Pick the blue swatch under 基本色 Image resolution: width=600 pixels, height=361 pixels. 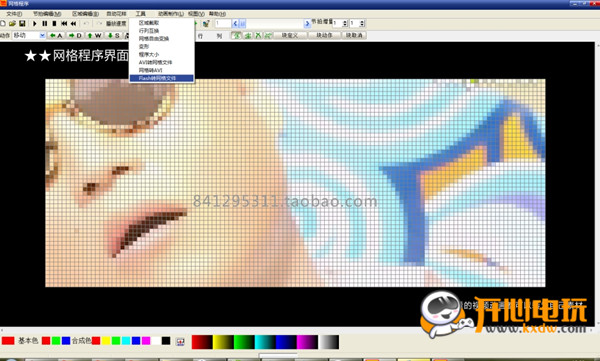point(66,341)
